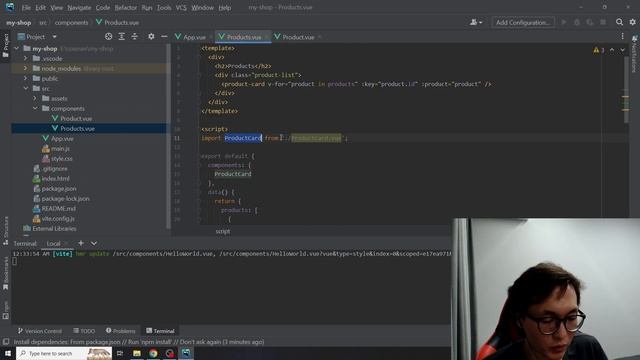Click Add Configuration button

[x=523, y=22]
